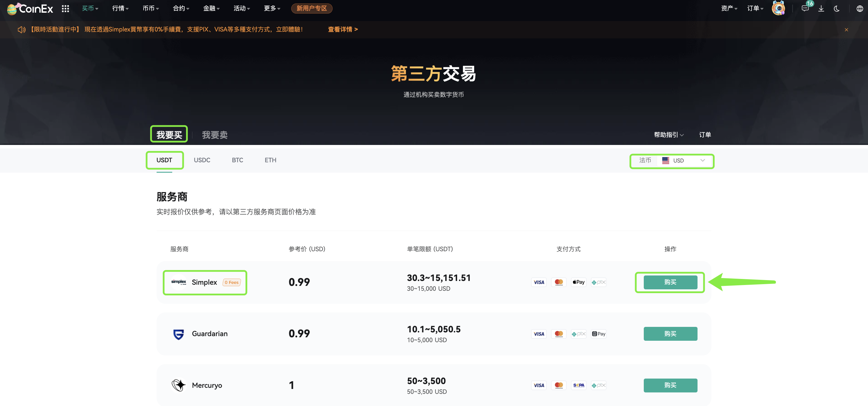Open the messages icon with badge 16
868x406 pixels.
[x=805, y=8]
